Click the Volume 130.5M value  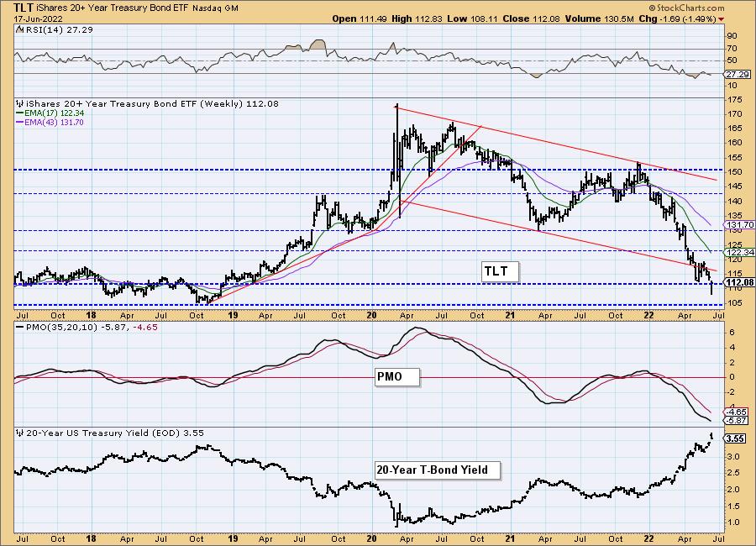[x=599, y=18]
